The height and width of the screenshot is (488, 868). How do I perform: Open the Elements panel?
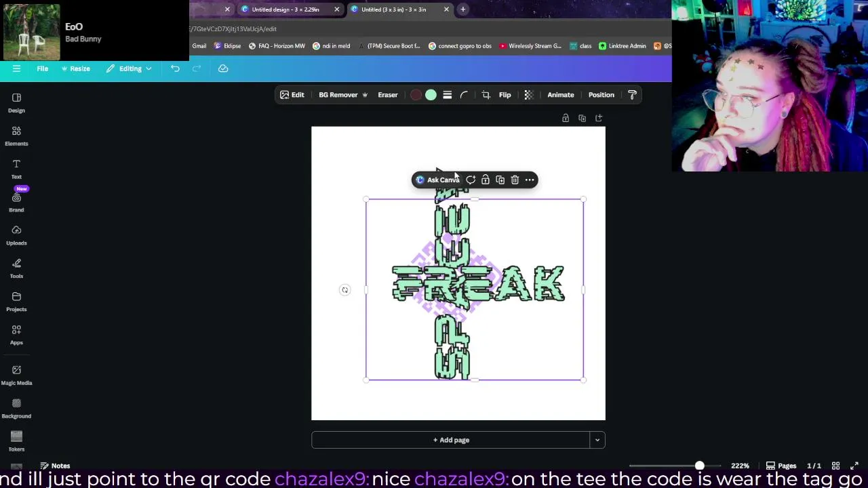pyautogui.click(x=16, y=136)
